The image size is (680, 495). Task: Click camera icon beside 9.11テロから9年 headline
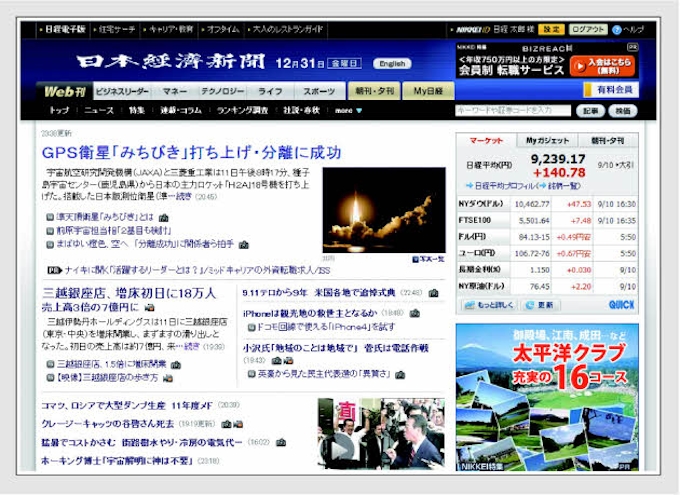433,294
